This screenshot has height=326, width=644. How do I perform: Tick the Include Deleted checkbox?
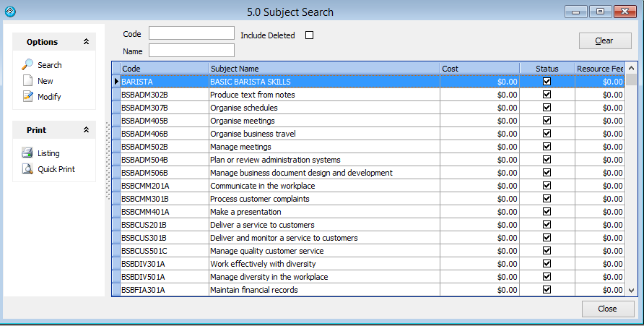coord(310,35)
